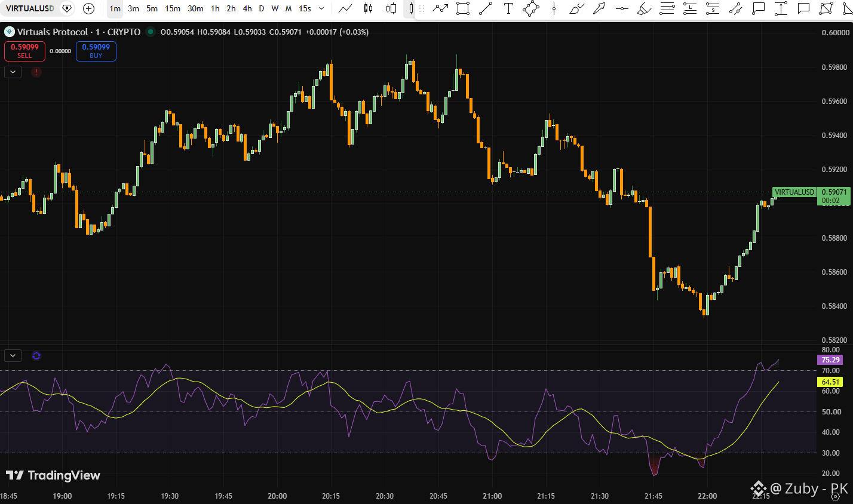Viewport: 853px width, 504px height.
Task: Select the D daily timeframe
Action: (261, 8)
